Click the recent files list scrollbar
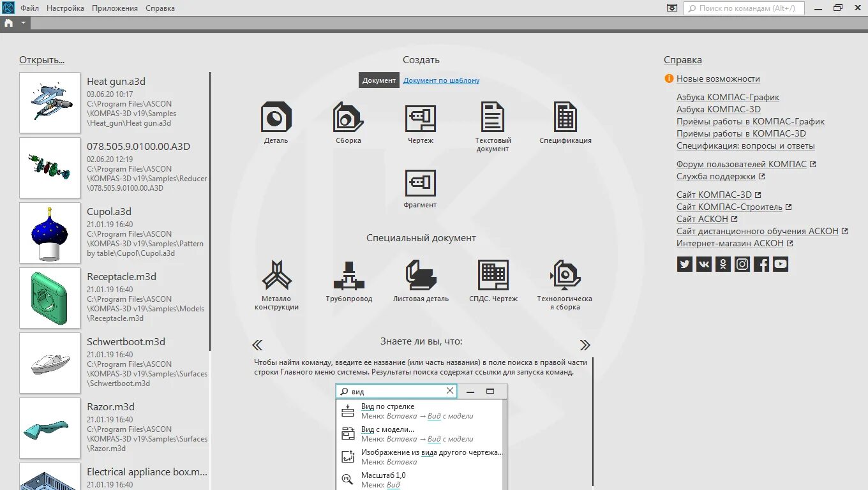Screen dimensions: 868x490 pos(210,211)
